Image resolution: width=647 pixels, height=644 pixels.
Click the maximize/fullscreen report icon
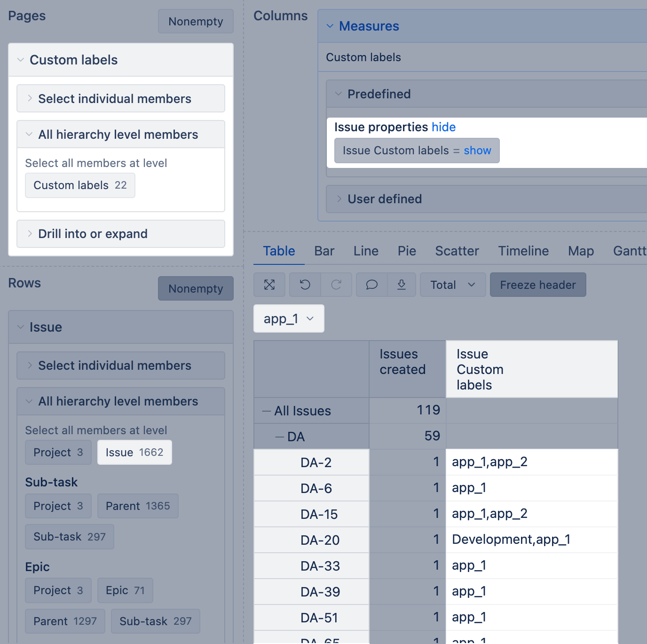point(269,285)
